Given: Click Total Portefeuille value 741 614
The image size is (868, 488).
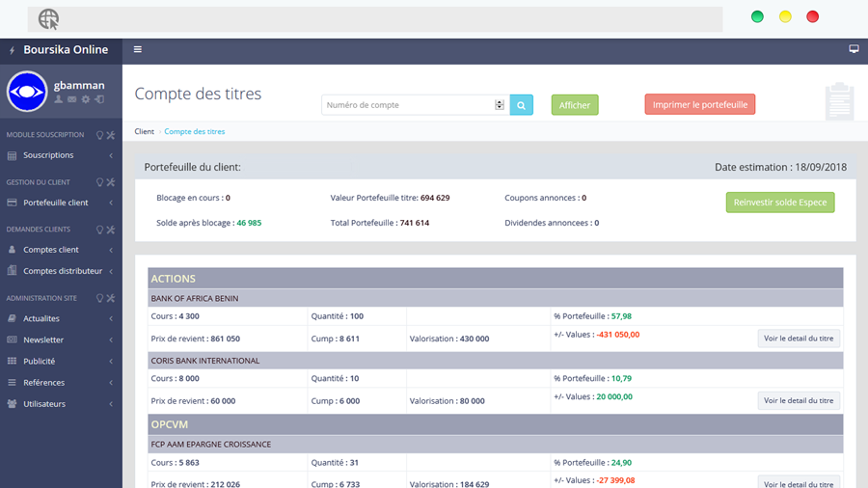Looking at the screenshot, I should tap(415, 223).
